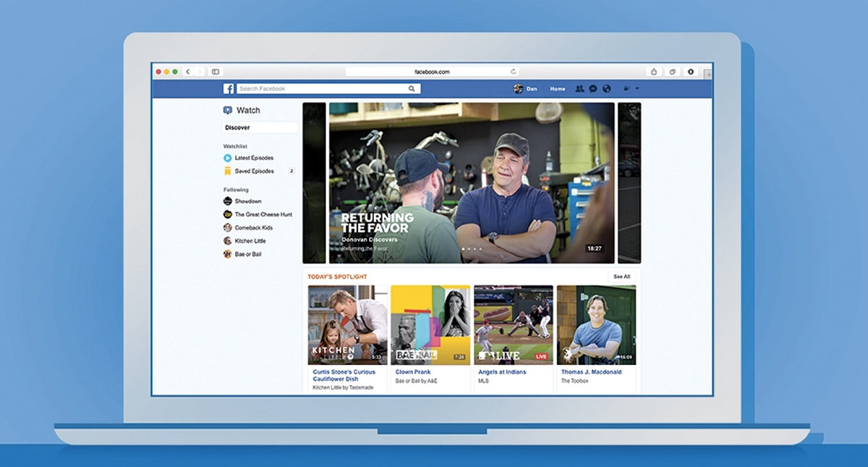Open Saved Episodes via the bookmark icon
The image size is (868, 467).
point(226,171)
